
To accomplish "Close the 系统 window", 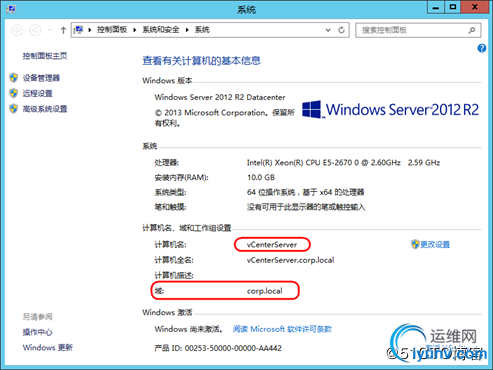I will 475,7.
